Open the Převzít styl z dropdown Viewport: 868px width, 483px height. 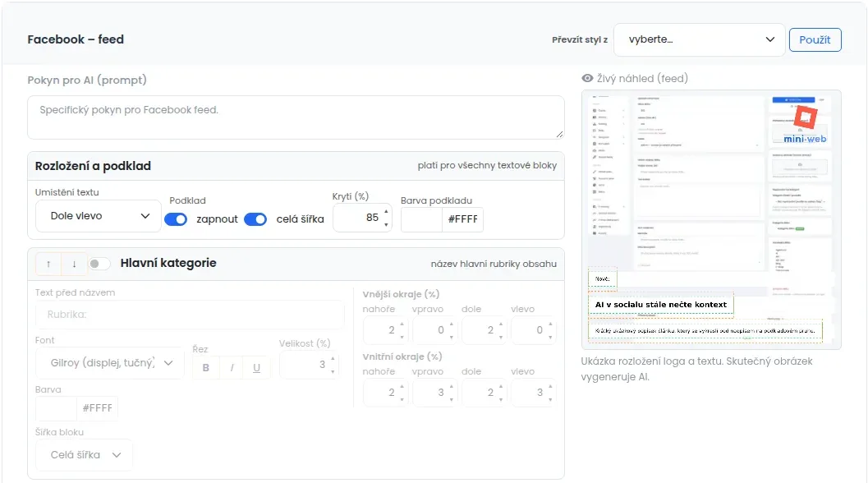[699, 40]
